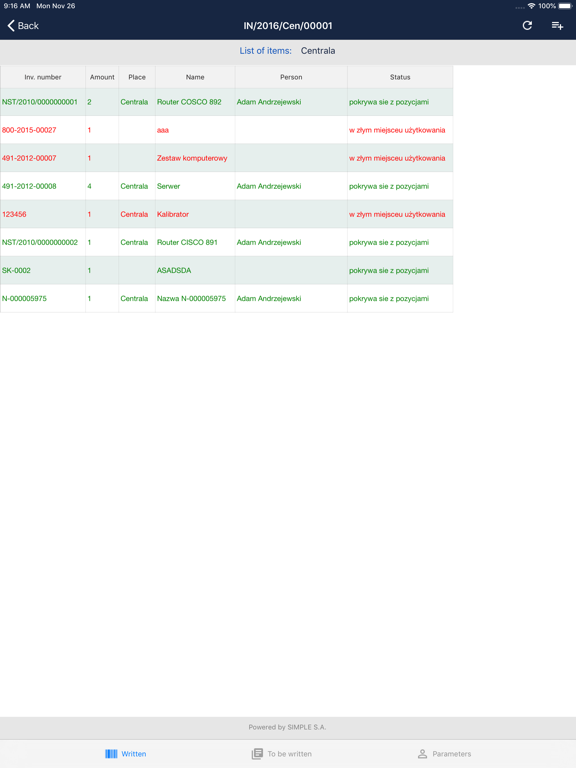Screen dimensions: 576x768
Task: Tap Centrala place in Serwer row
Action: click(x=134, y=186)
